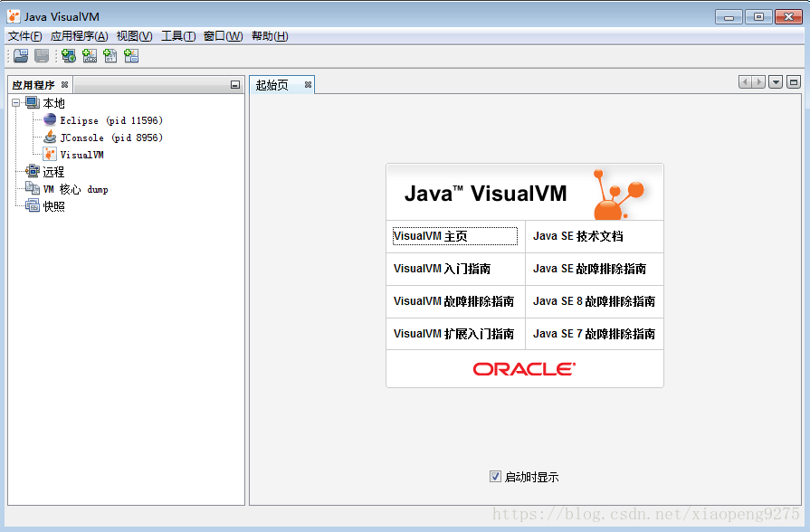Select the 起始页 tab
The width and height of the screenshot is (810, 532).
pos(272,85)
